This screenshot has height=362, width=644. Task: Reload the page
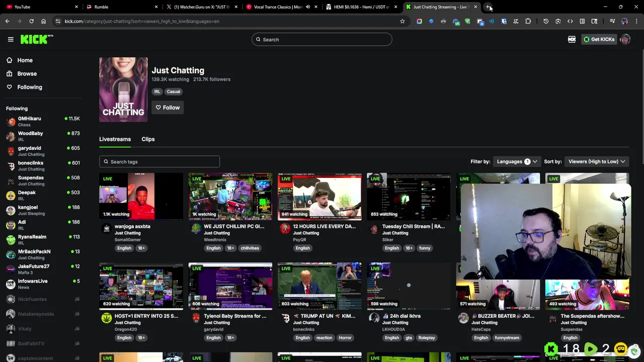tap(31, 21)
